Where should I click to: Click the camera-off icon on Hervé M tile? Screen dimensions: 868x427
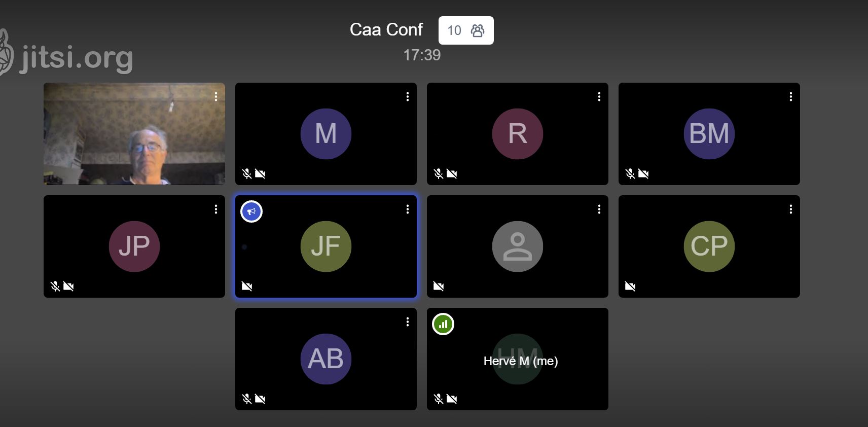pos(452,399)
